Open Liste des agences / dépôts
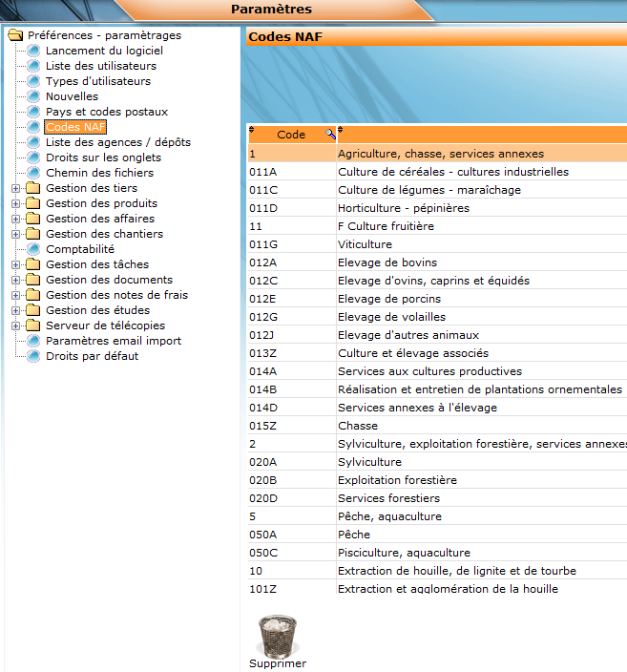The image size is (627, 672). tap(118, 142)
